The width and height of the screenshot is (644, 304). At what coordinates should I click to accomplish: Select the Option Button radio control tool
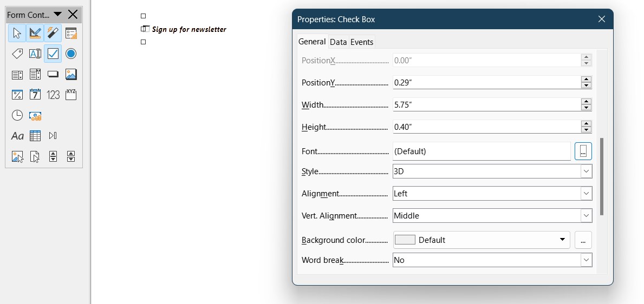point(71,54)
